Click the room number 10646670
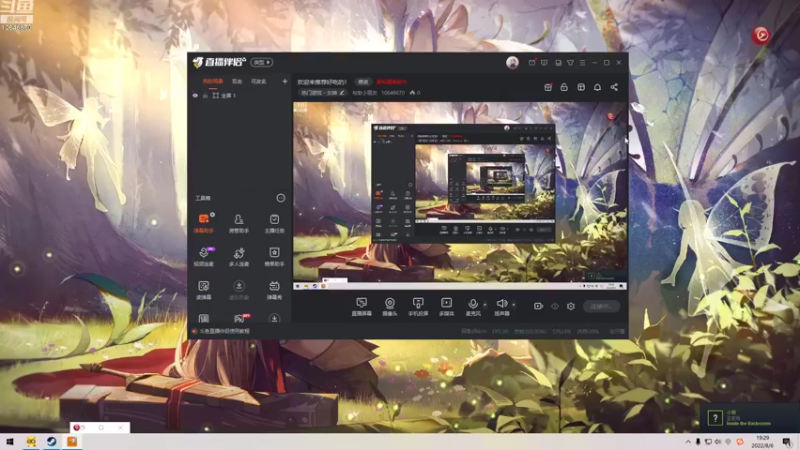Viewport: 800px width, 450px height. [x=393, y=93]
